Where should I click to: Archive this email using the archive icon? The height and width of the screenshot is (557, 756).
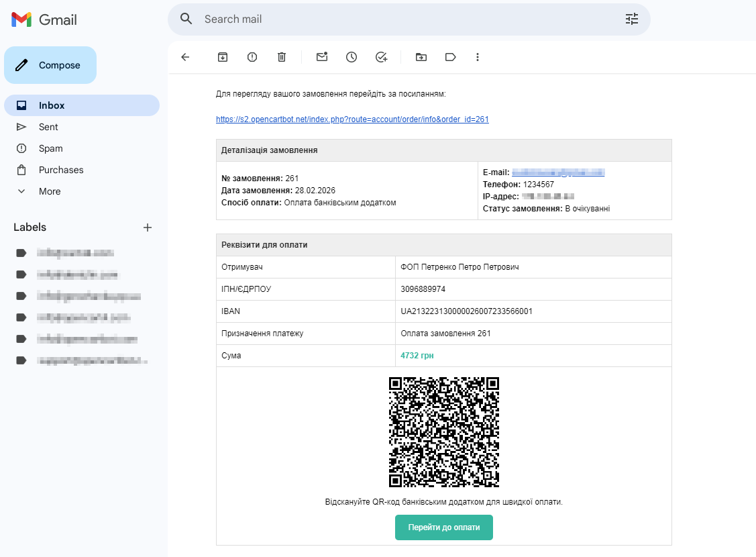223,57
